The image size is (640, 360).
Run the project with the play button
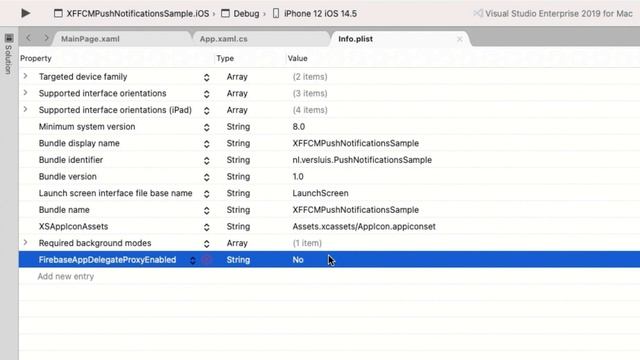pos(25,13)
